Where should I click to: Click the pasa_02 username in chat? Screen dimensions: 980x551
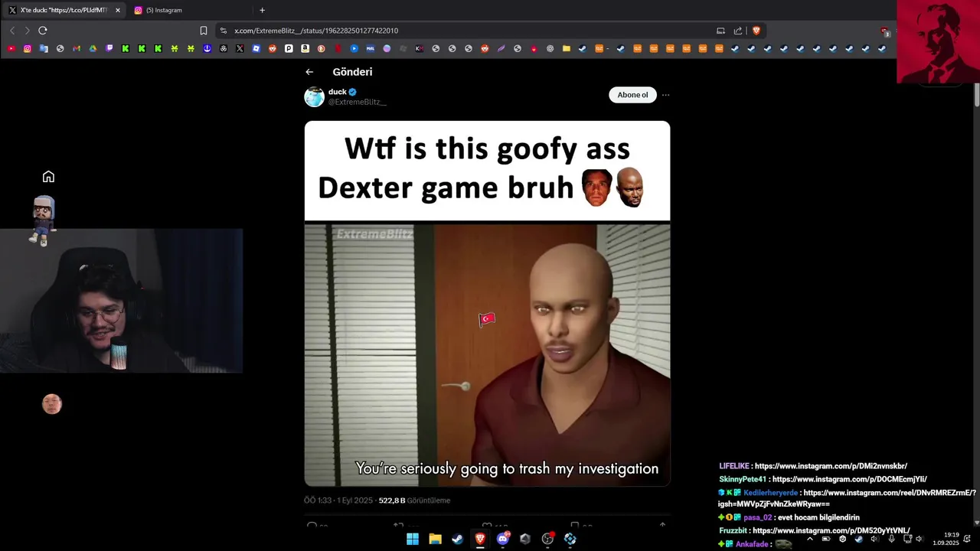click(757, 517)
